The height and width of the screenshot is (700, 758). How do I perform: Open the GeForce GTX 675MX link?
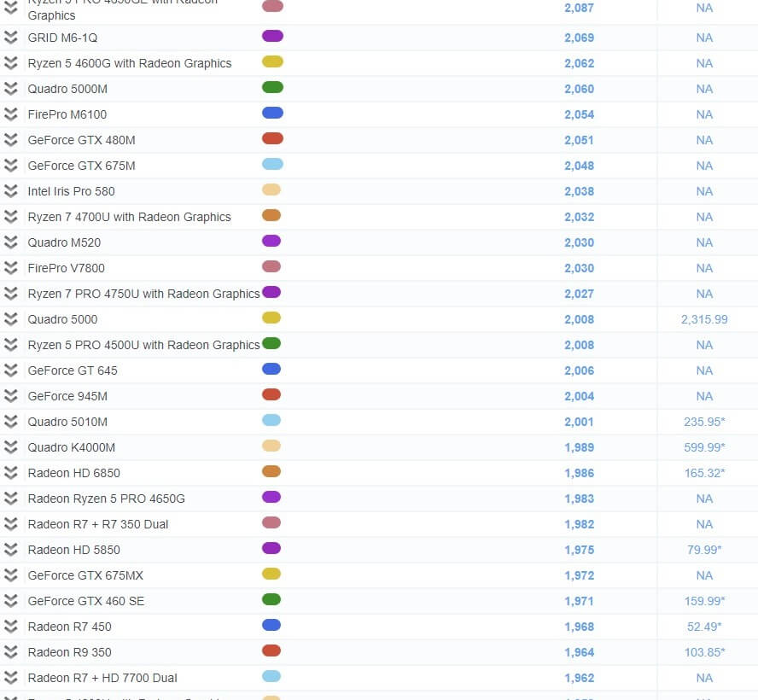[85, 575]
